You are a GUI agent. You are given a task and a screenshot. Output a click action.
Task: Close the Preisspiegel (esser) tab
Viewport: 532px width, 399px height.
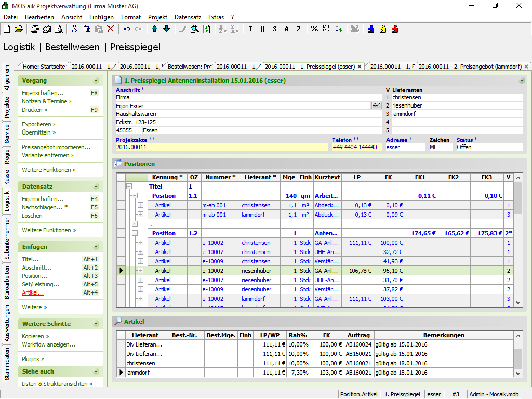pyautogui.click(x=360, y=66)
